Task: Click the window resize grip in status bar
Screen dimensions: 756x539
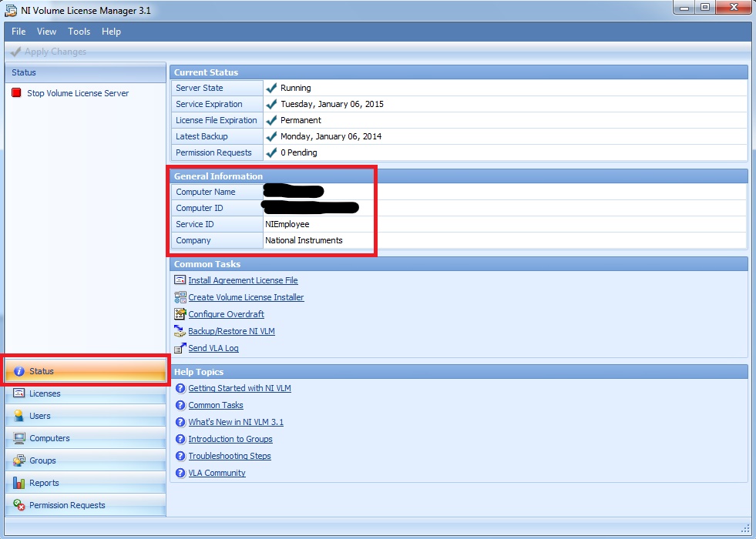Action: [745, 528]
